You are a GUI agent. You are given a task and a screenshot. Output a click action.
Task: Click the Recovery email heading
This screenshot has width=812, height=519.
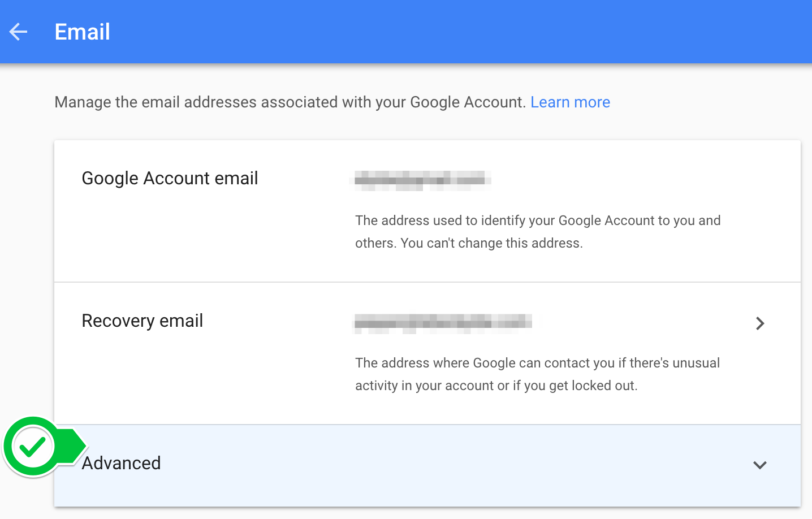pyautogui.click(x=142, y=321)
